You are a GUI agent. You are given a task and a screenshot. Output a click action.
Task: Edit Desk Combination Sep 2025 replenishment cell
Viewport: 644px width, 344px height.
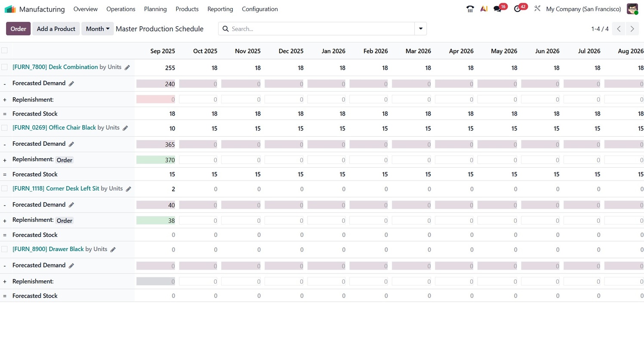tap(156, 99)
